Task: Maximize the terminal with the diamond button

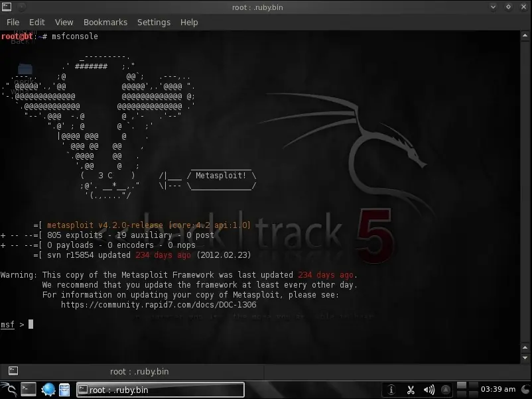Action: coord(508,7)
